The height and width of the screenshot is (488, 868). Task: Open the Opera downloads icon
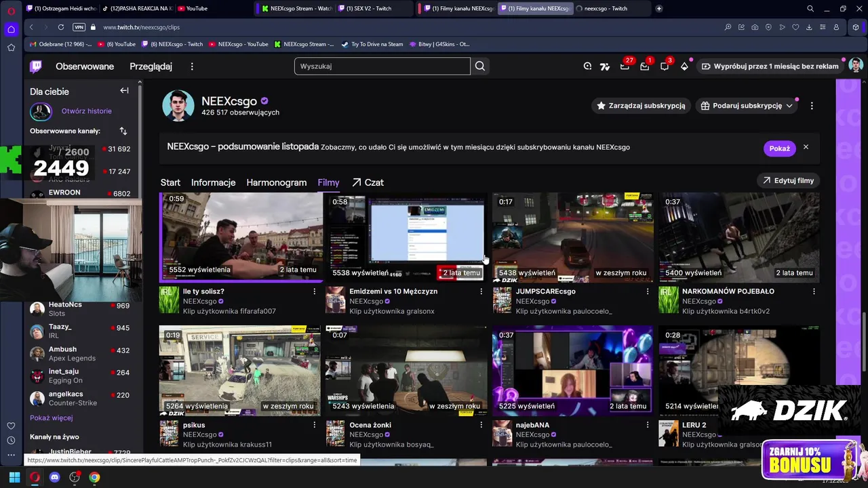[x=809, y=27]
